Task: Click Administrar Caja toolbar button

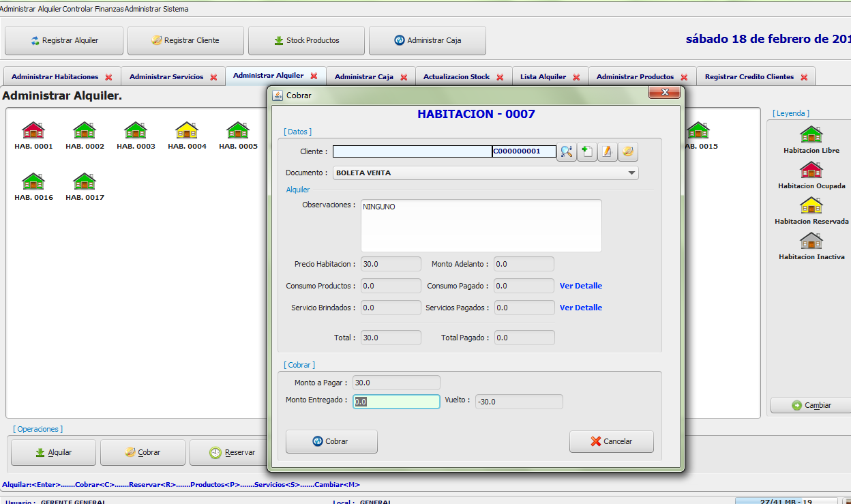Action: [428, 40]
